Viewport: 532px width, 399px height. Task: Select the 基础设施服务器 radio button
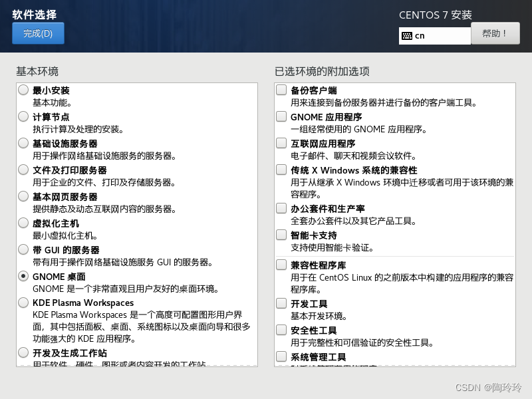[x=23, y=143]
